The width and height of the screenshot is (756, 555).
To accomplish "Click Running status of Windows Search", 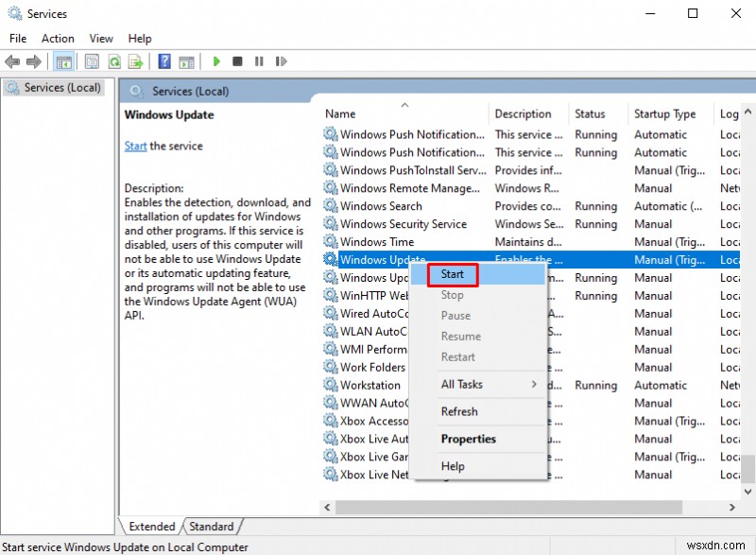I will pyautogui.click(x=596, y=206).
